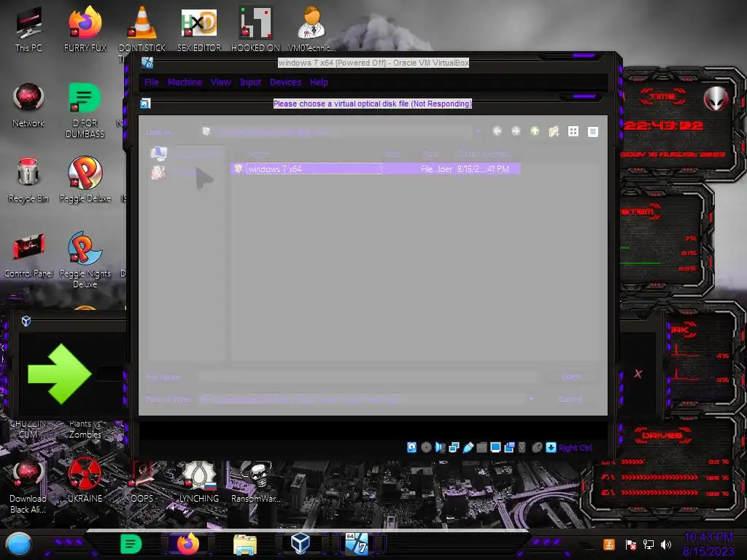Click the USB devices status icon

pyautogui.click(x=468, y=448)
